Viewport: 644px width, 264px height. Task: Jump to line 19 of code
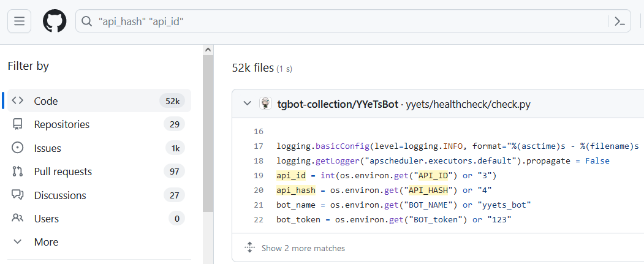tap(258, 175)
